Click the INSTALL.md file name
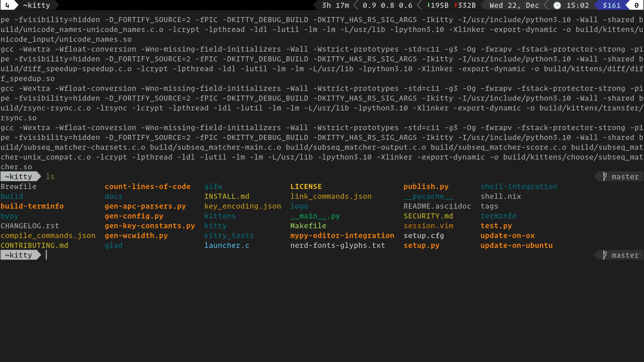The image size is (644, 362). 227,196
